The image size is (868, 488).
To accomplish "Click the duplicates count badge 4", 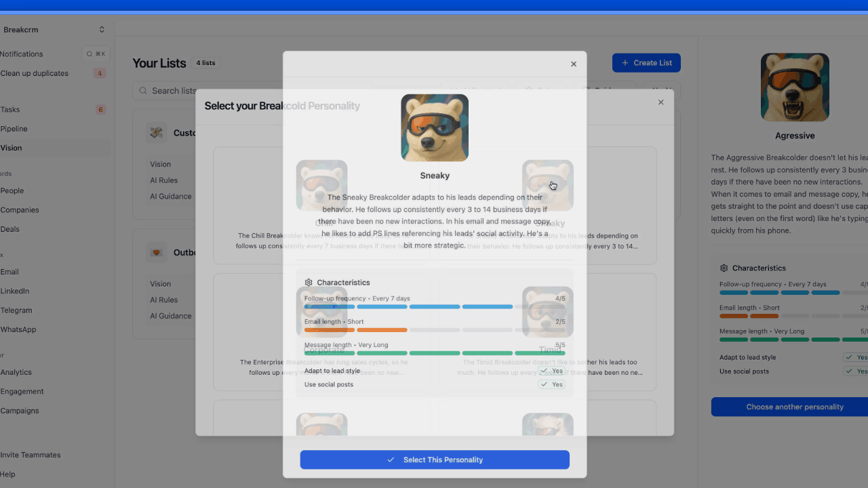I will pyautogui.click(x=100, y=73).
